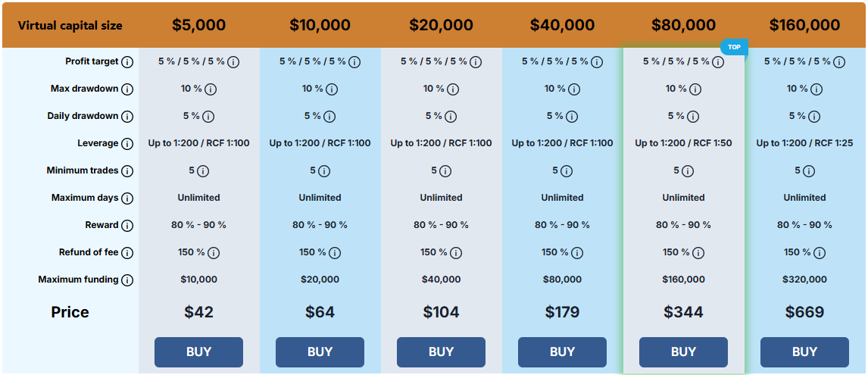The height and width of the screenshot is (375, 868).
Task: Click the blue TOP badge on $80,000 column
Action: point(734,48)
